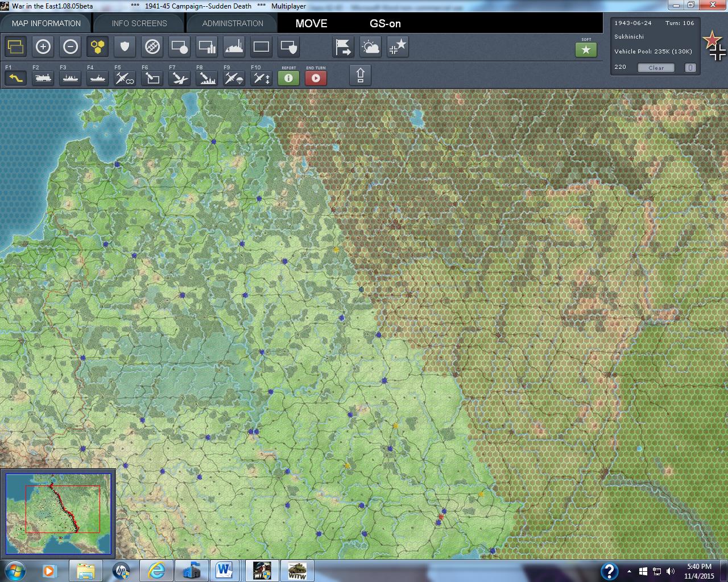Image resolution: width=728 pixels, height=582 pixels.
Task: Click the small 0 counter button
Action: [x=690, y=68]
